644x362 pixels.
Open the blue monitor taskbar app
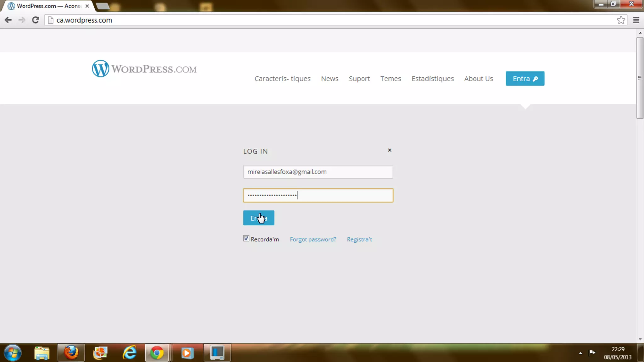pos(217,353)
